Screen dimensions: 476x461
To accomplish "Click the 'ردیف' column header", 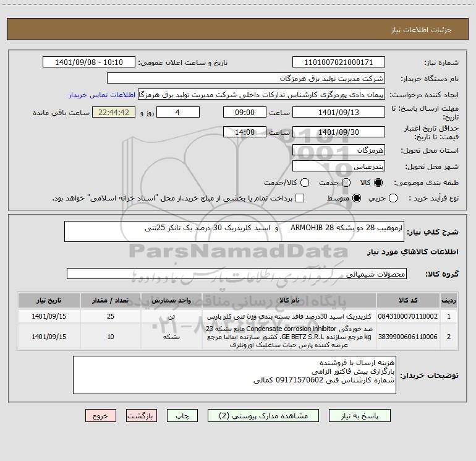I will [x=449, y=300].
